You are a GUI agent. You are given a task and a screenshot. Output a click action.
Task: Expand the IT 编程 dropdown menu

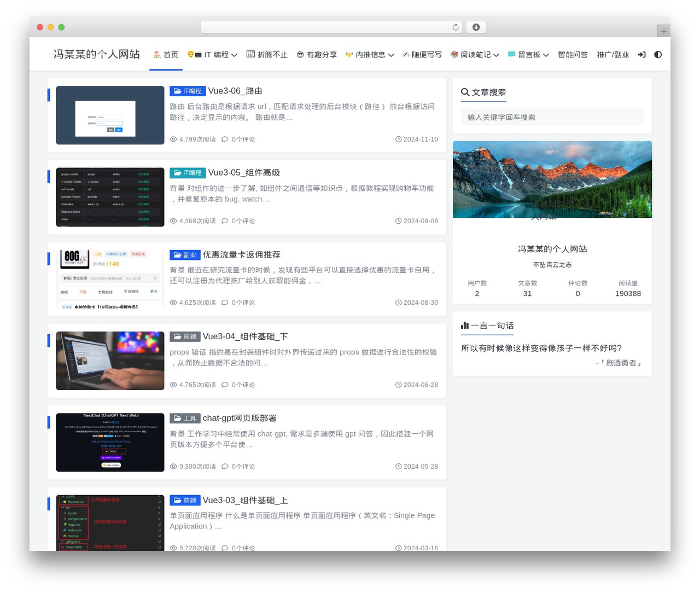coord(212,55)
